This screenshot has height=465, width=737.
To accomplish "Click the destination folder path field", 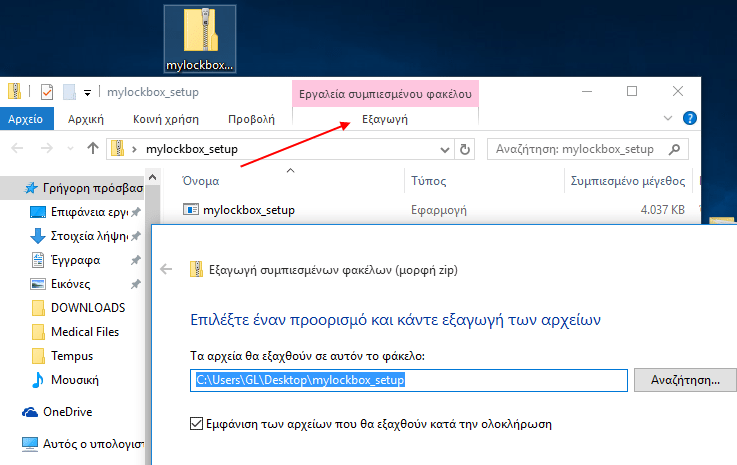I will [409, 380].
